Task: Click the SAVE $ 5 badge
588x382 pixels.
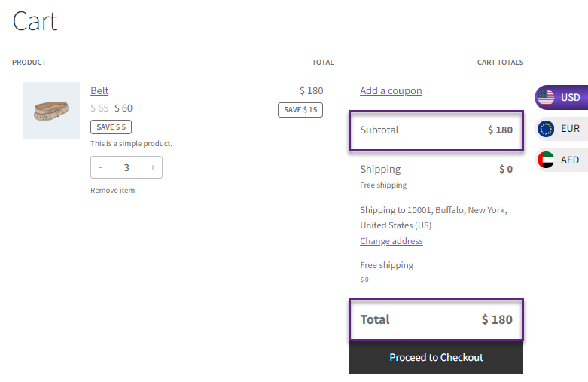Action: [111, 127]
